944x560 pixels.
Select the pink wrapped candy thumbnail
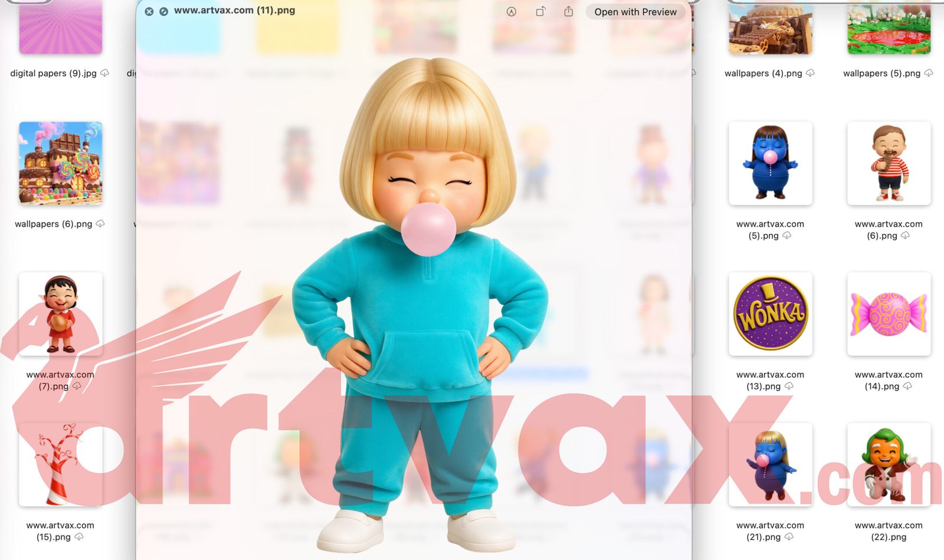point(889,313)
